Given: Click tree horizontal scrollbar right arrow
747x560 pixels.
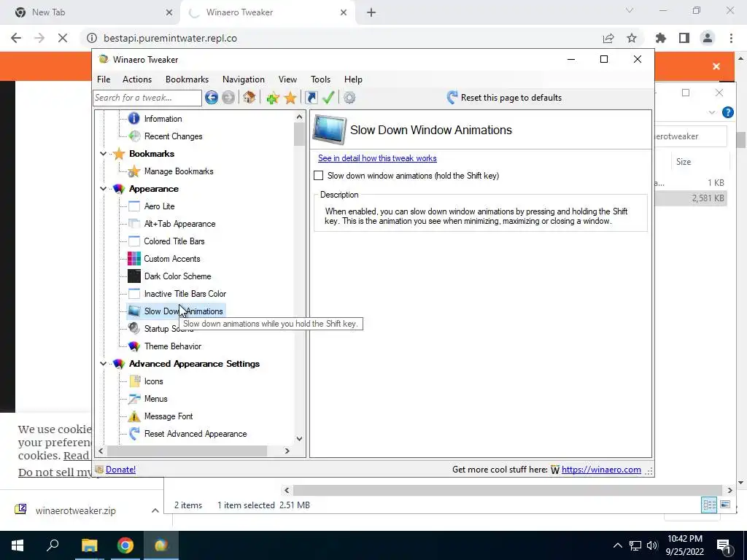Looking at the screenshot, I should pos(287,451).
